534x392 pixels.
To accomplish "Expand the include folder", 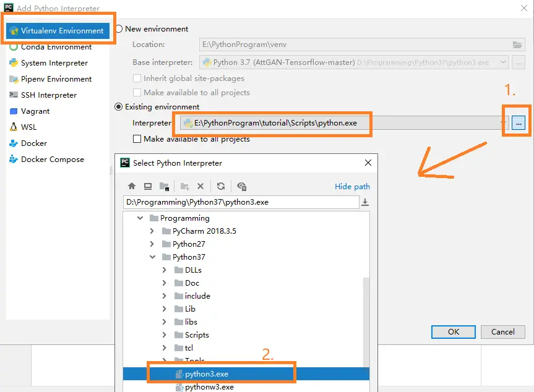I will pos(165,296).
